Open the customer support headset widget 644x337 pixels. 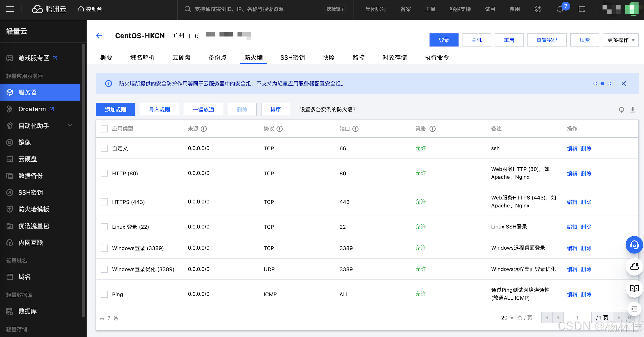coord(634,244)
